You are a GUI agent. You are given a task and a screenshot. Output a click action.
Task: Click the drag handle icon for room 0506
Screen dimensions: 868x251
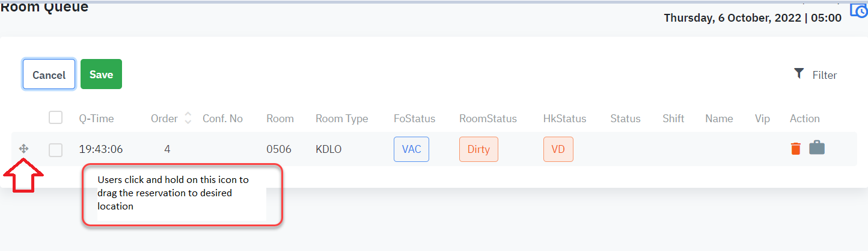(24, 148)
